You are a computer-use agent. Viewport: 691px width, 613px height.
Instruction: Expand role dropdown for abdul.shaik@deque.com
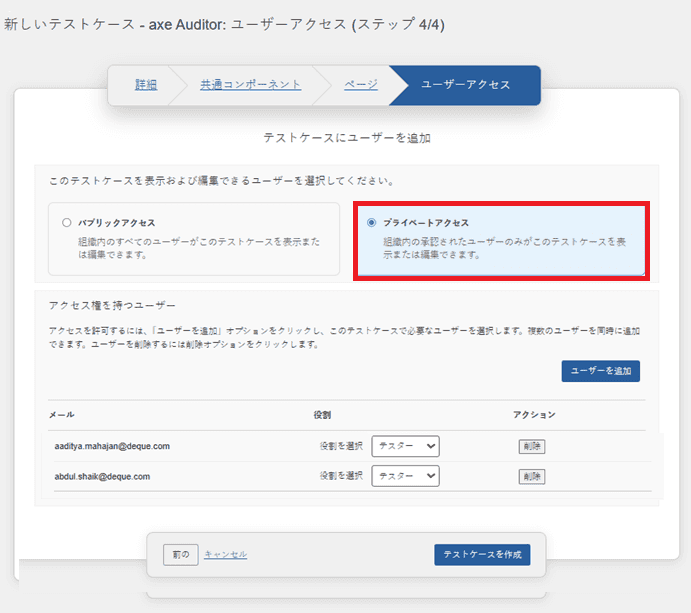tap(405, 477)
